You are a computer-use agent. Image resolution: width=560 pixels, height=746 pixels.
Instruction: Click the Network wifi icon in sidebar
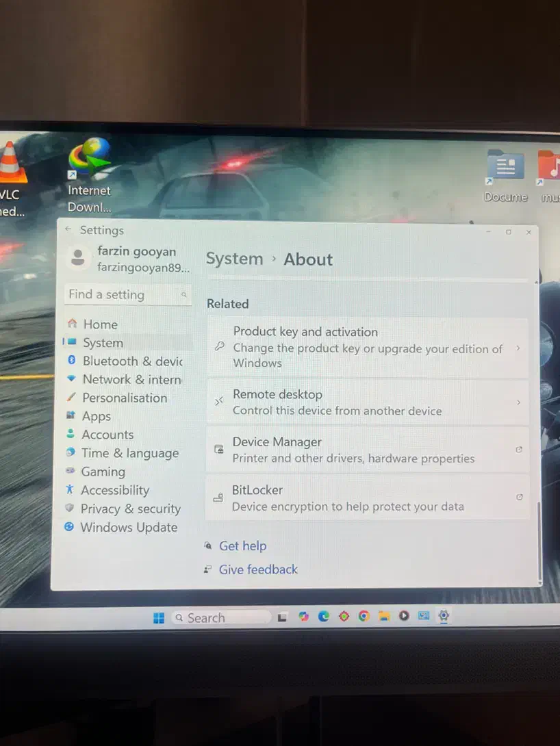(71, 378)
